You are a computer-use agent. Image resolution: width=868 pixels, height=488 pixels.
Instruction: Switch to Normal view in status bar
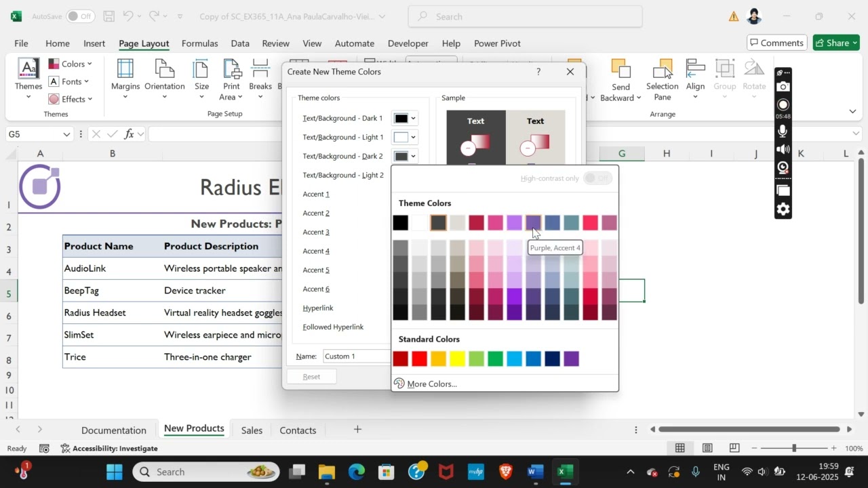(x=679, y=448)
